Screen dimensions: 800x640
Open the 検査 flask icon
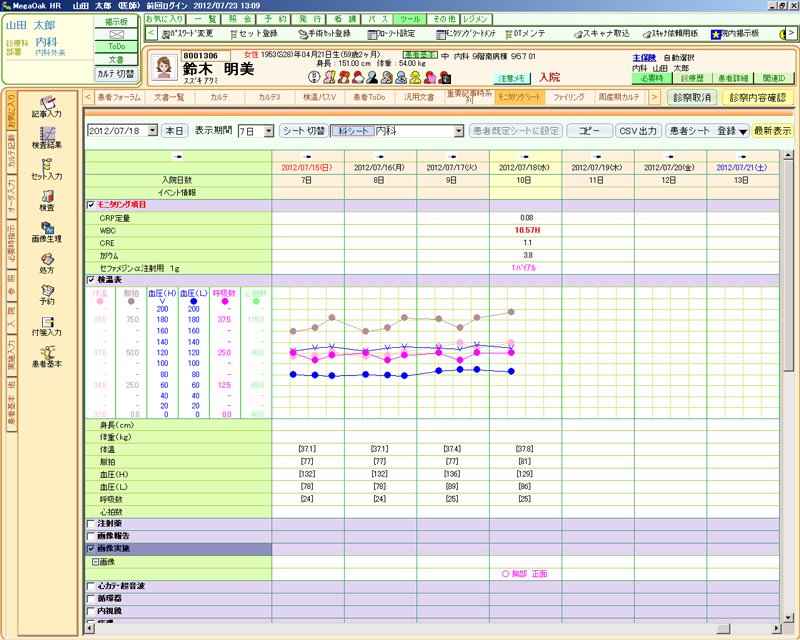[x=46, y=201]
